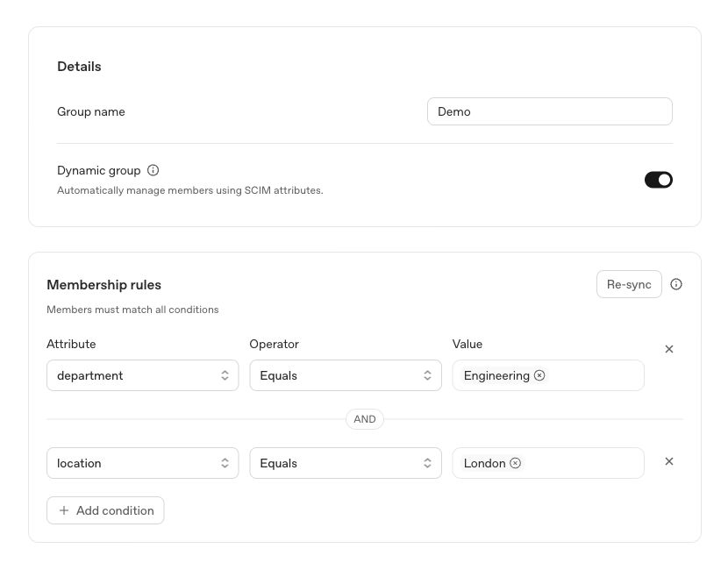Delete the department condition row

click(669, 349)
